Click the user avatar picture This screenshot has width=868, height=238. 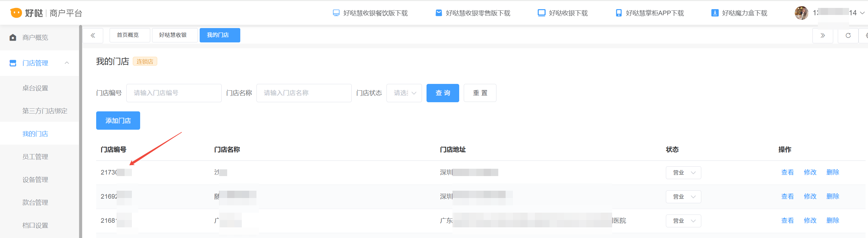point(801,13)
